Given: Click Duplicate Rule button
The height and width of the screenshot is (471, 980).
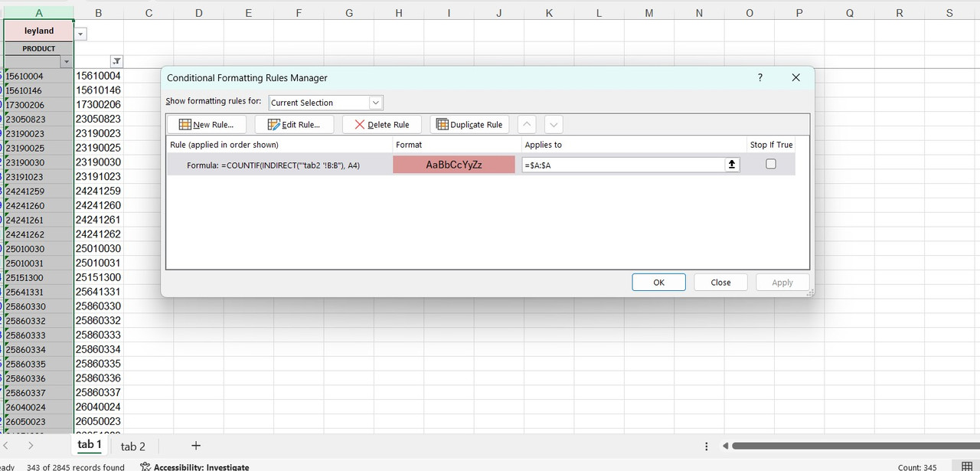Looking at the screenshot, I should coord(469,124).
